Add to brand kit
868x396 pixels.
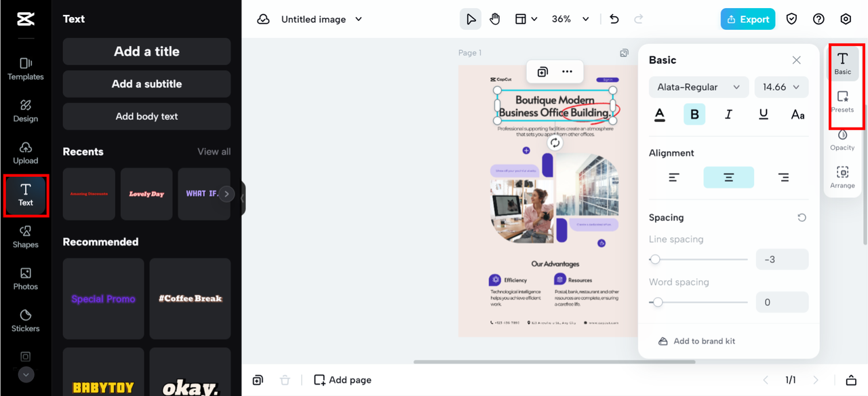(696, 341)
